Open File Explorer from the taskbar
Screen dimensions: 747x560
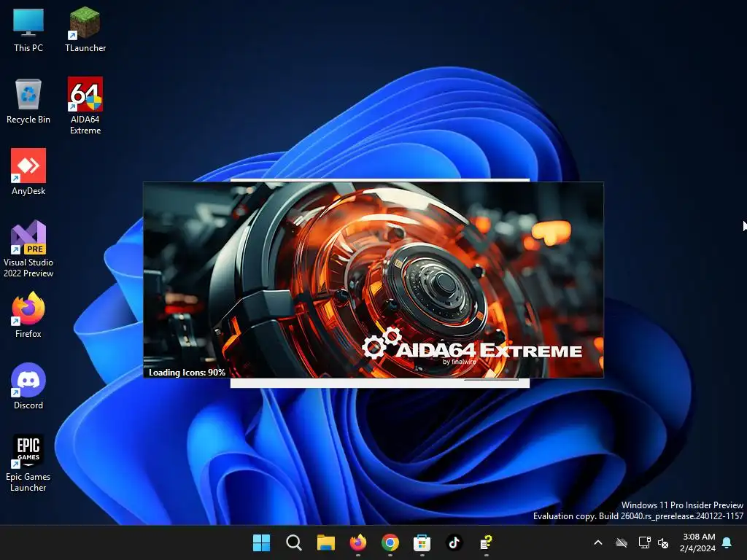326,542
